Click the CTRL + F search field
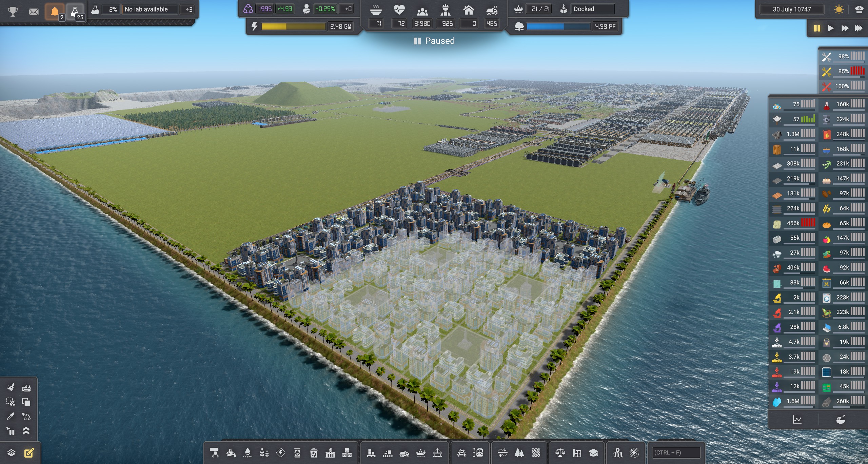The width and height of the screenshot is (868, 464). click(676, 453)
